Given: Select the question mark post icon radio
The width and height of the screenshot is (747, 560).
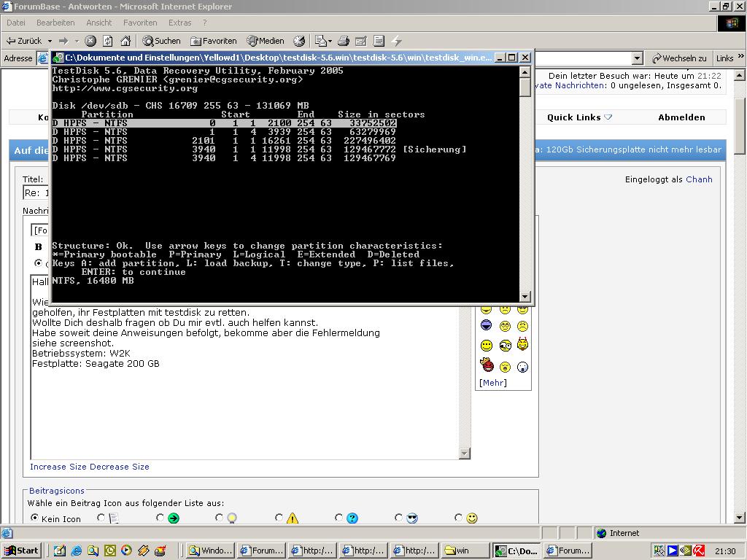Looking at the screenshot, I should coord(338,518).
